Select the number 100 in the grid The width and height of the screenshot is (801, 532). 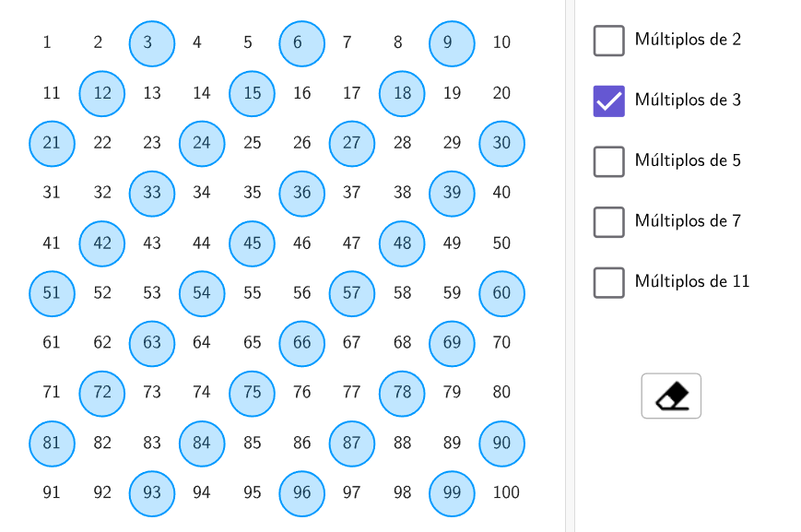(506, 492)
